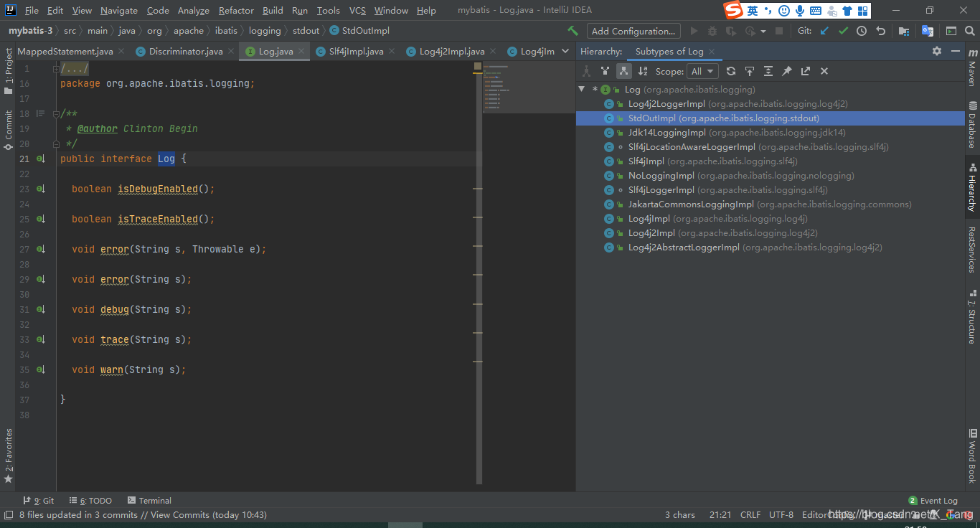Open the hidden editor tabs dropdown
This screenshot has width=980, height=528.
[565, 51]
